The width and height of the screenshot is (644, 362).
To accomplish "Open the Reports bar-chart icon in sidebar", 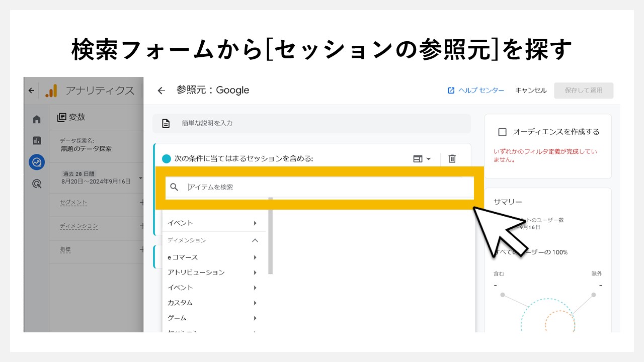I will coord(36,140).
